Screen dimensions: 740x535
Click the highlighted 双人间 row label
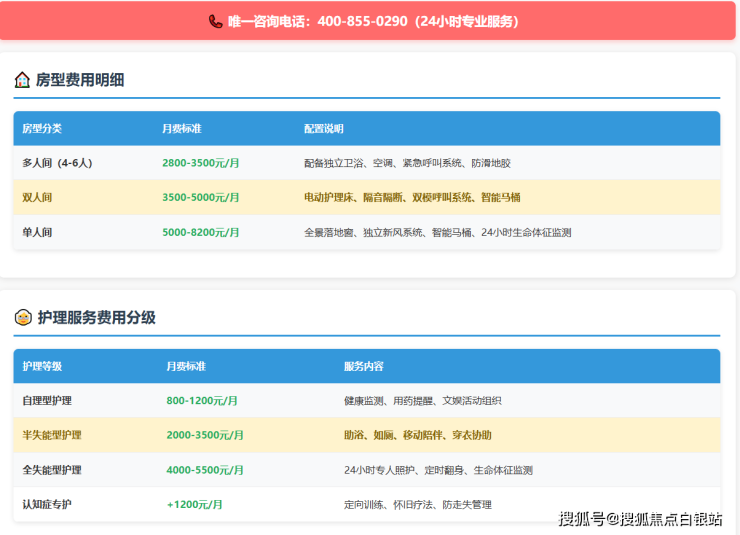point(37,198)
